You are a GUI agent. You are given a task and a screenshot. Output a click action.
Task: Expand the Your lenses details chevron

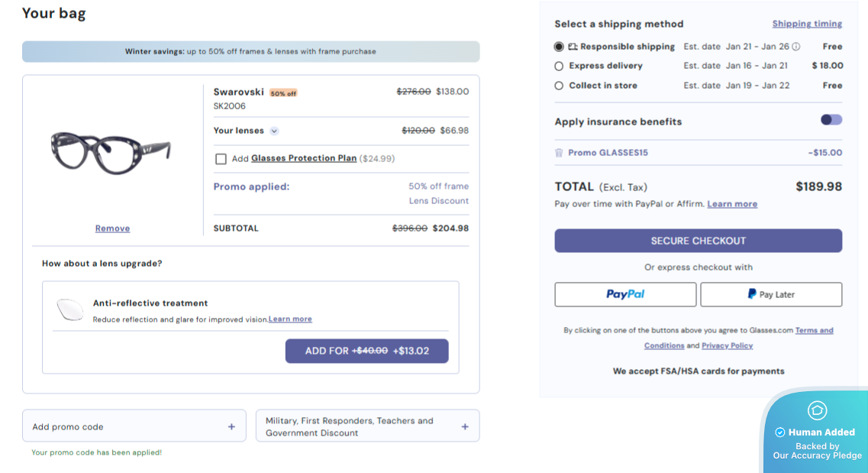274,131
